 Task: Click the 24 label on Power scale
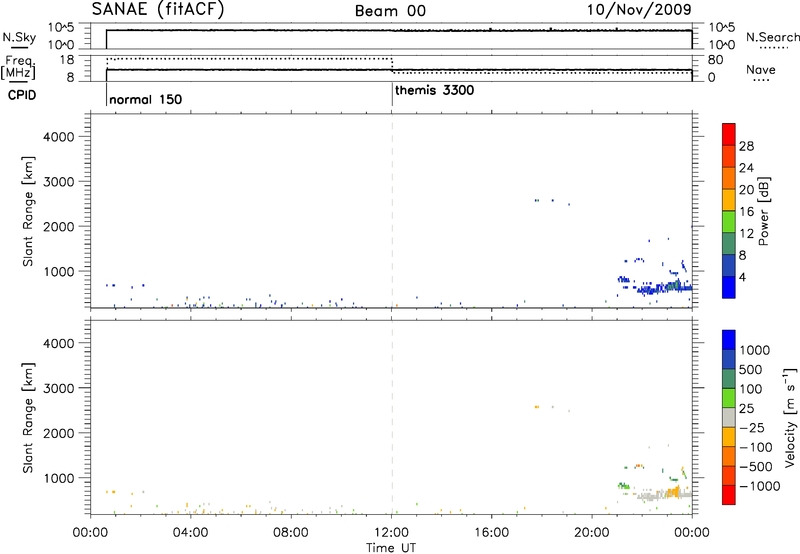point(746,168)
